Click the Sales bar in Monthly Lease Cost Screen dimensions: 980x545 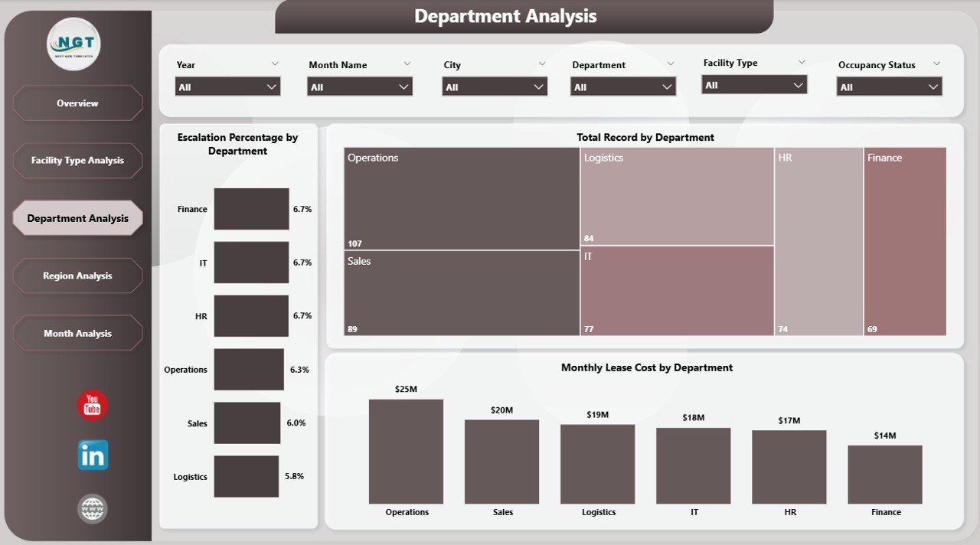click(x=501, y=461)
